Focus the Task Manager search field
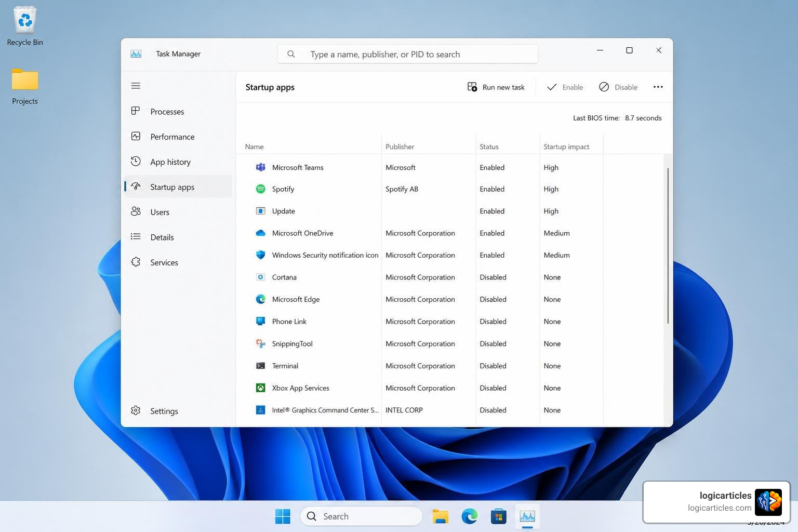Screen dimensions: 798x532 tap(408, 54)
